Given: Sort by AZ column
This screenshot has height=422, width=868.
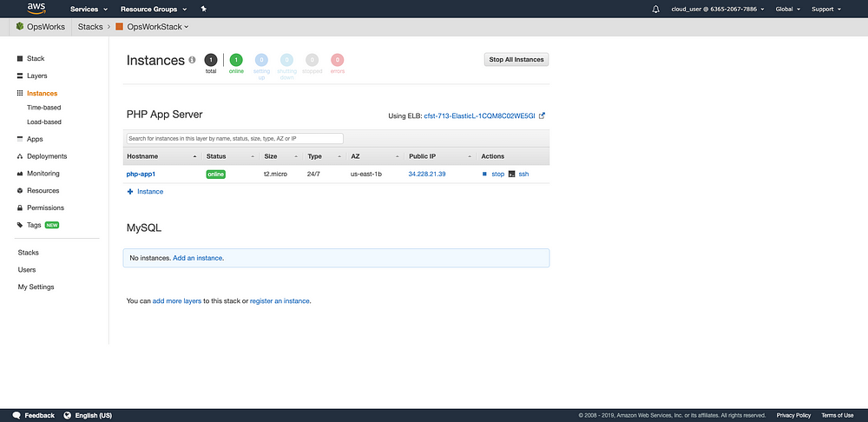Looking at the screenshot, I should (x=375, y=156).
